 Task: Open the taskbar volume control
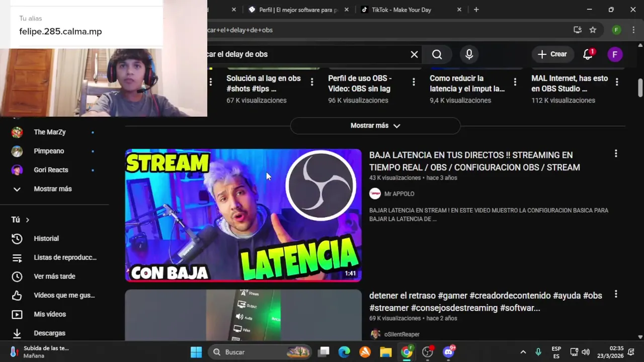(586, 352)
